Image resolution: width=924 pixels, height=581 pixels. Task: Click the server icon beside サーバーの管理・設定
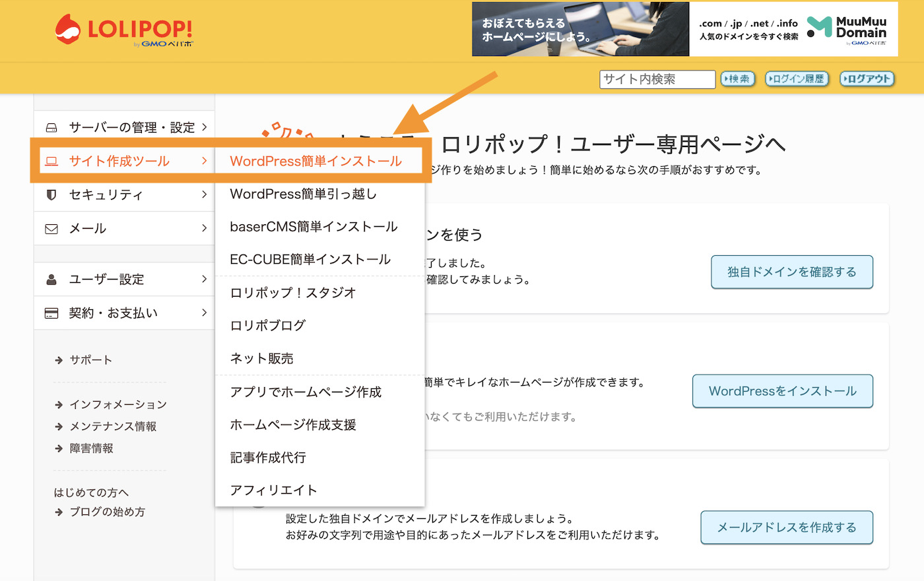coord(51,127)
